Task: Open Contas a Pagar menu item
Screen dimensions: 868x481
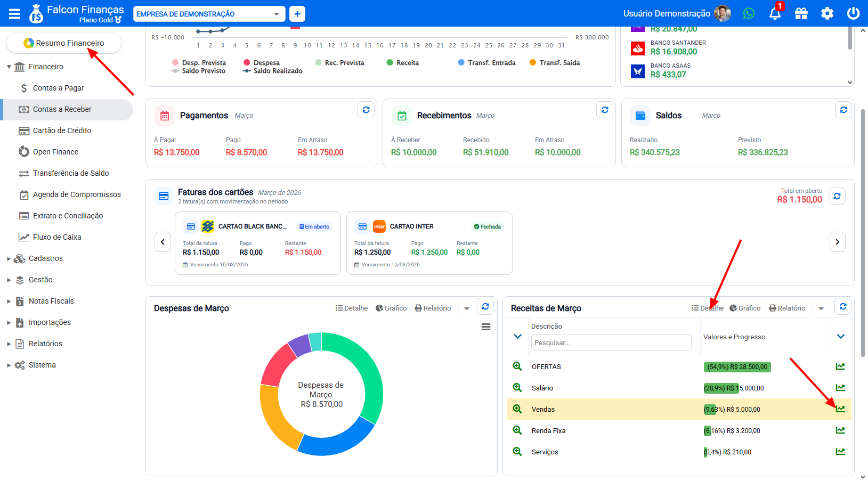Action: click(59, 88)
